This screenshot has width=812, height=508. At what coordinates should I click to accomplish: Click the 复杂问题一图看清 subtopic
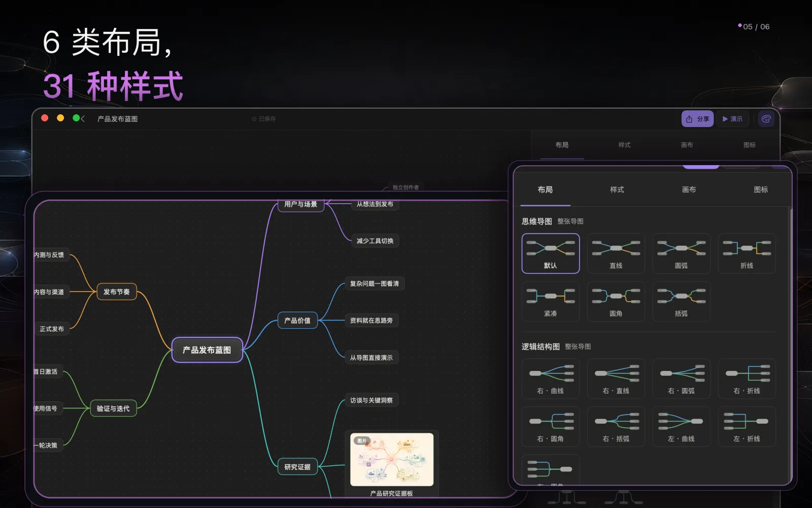click(375, 283)
